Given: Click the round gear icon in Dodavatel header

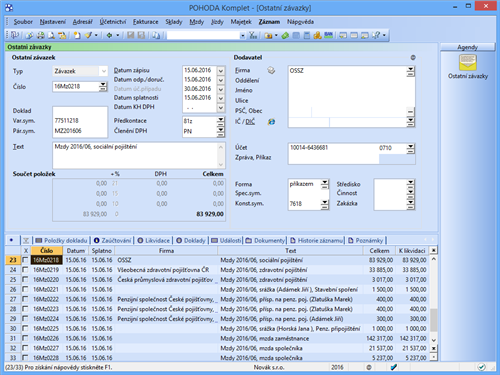Looking at the screenshot, I should [x=413, y=58].
